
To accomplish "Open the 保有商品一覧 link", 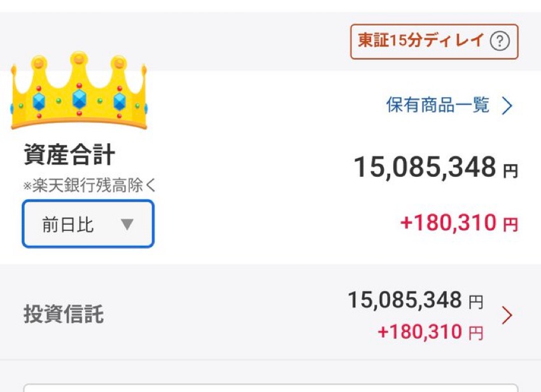I will [438, 105].
